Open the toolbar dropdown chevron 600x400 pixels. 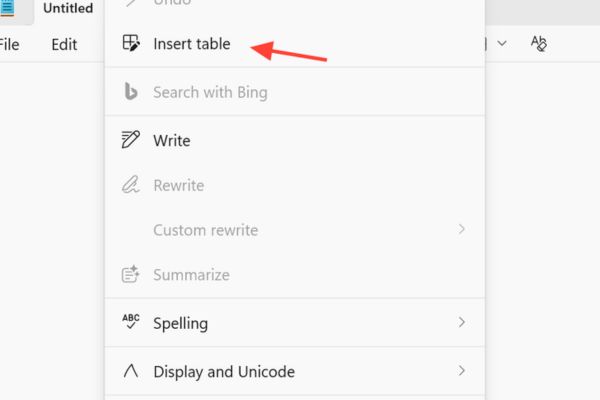tap(502, 44)
